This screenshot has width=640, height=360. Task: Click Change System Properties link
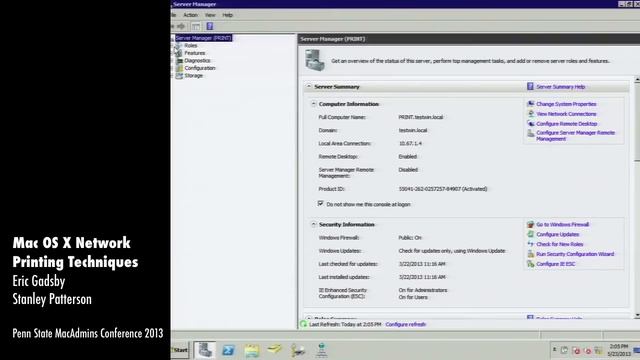(566, 104)
